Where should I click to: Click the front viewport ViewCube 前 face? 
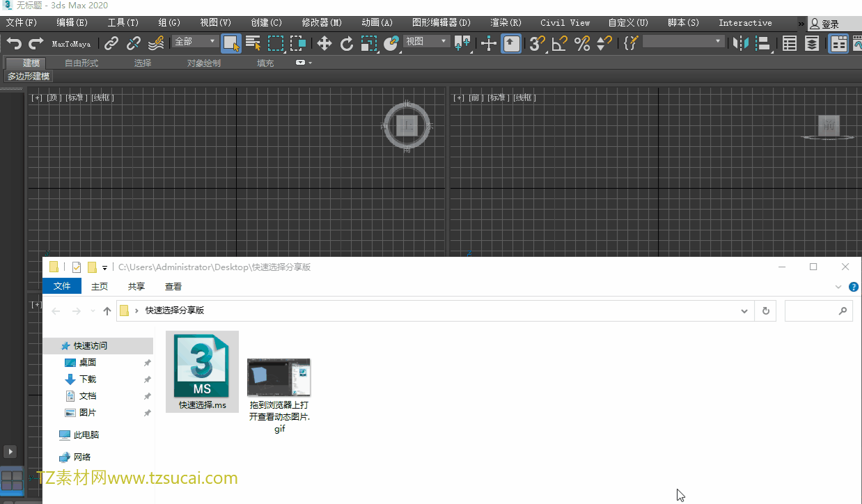coord(829,125)
